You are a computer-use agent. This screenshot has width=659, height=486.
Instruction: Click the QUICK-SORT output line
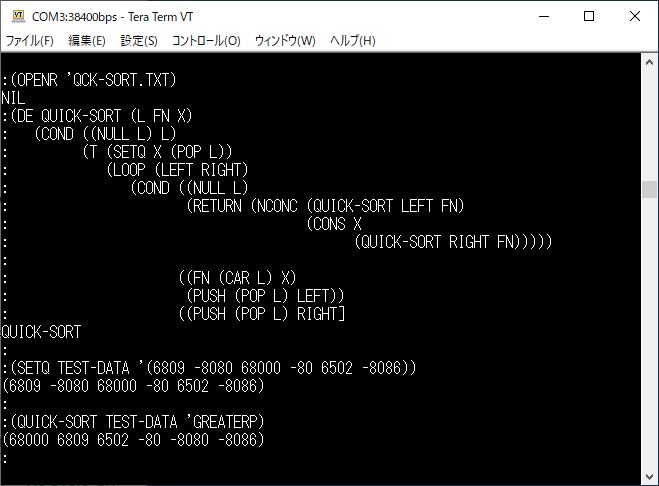41,332
